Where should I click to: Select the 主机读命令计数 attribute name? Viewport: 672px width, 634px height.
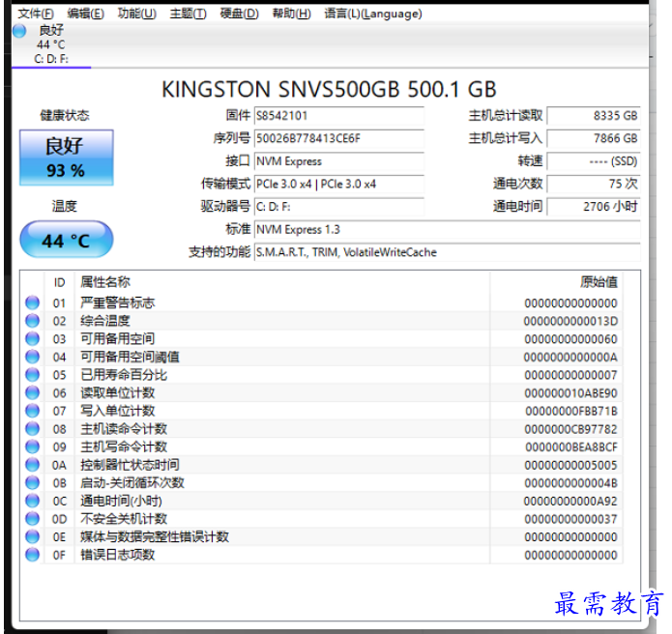click(x=124, y=429)
